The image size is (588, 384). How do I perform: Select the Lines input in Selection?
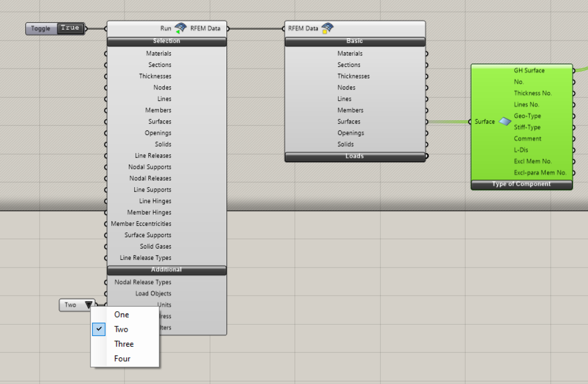(164, 99)
